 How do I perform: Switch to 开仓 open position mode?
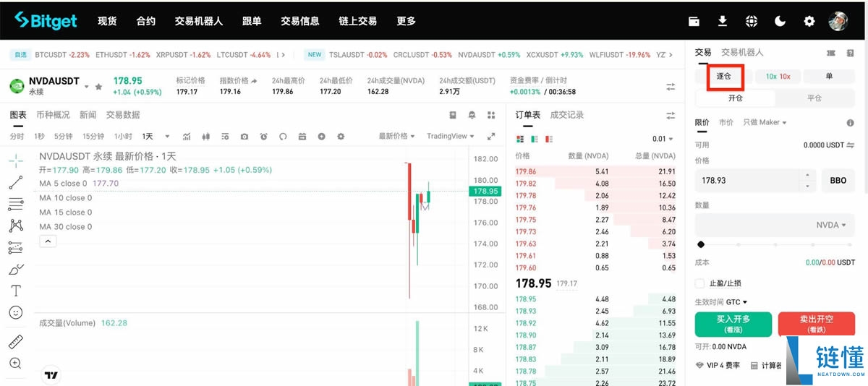coord(736,98)
